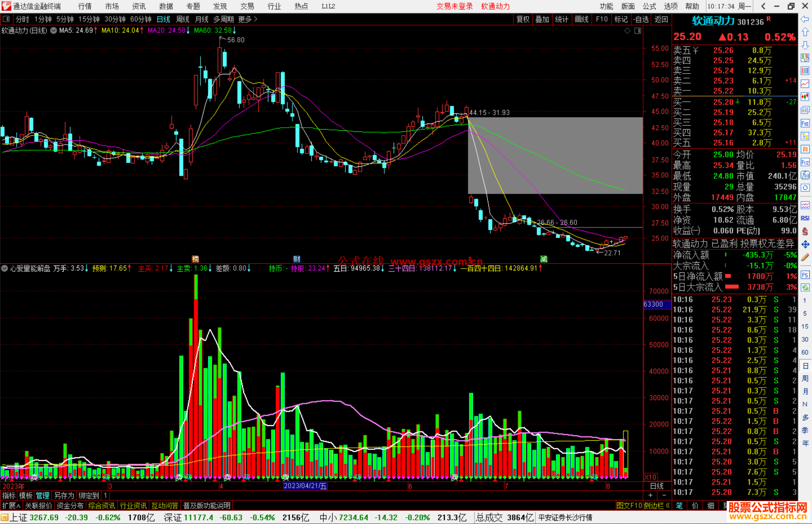Click the F10 company info sidebar icon
The height and width of the screenshot is (524, 812).
[805, 123]
